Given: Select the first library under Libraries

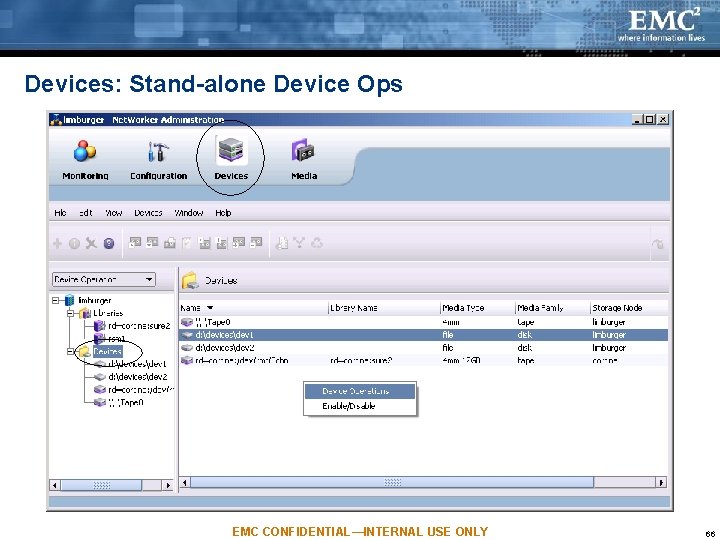Looking at the screenshot, I should click(139, 326).
